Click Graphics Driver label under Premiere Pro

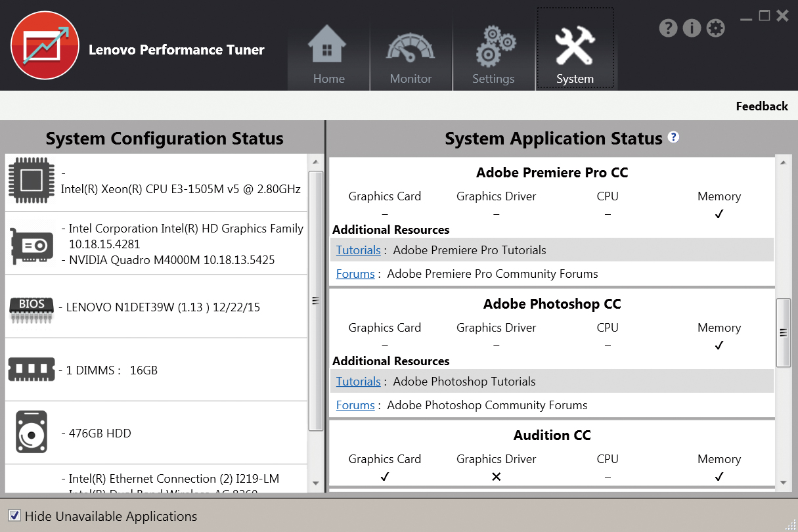(497, 196)
